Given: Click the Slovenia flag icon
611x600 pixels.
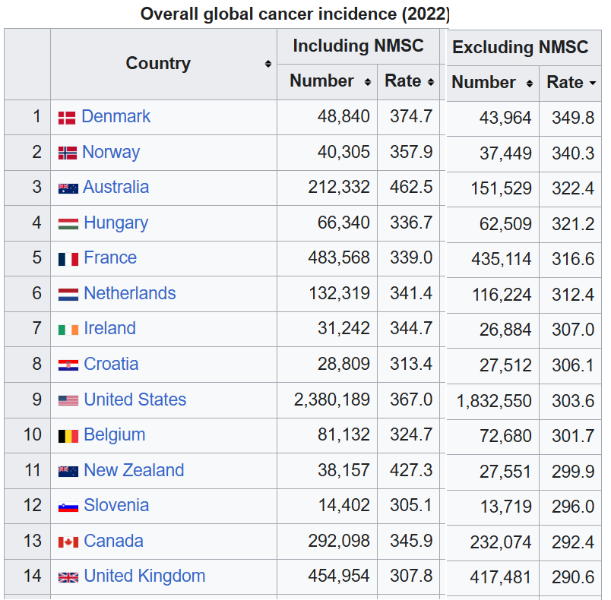Looking at the screenshot, I should click(68, 506).
